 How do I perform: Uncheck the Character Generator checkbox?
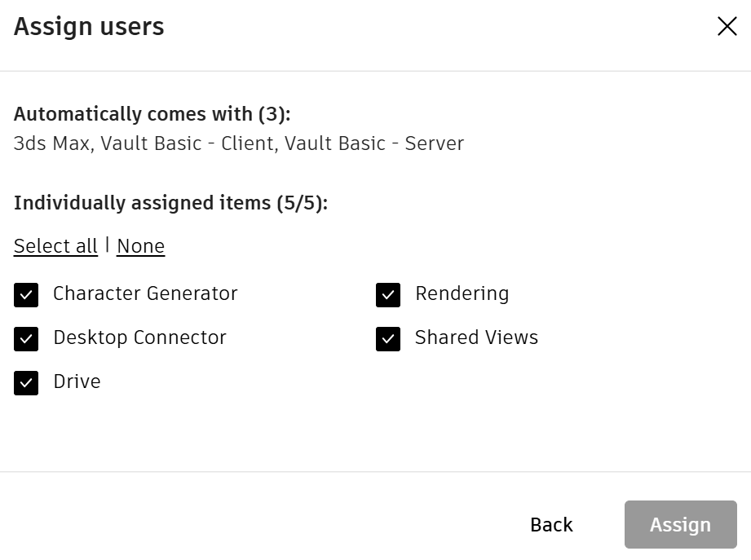pos(26,295)
